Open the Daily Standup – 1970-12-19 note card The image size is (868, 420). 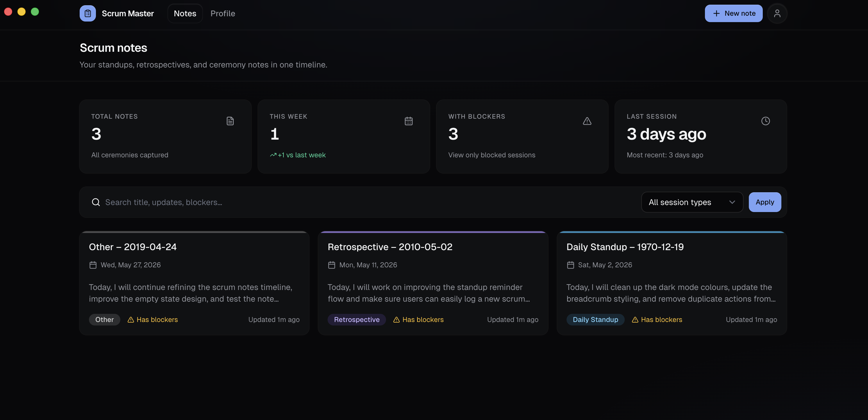click(672, 283)
